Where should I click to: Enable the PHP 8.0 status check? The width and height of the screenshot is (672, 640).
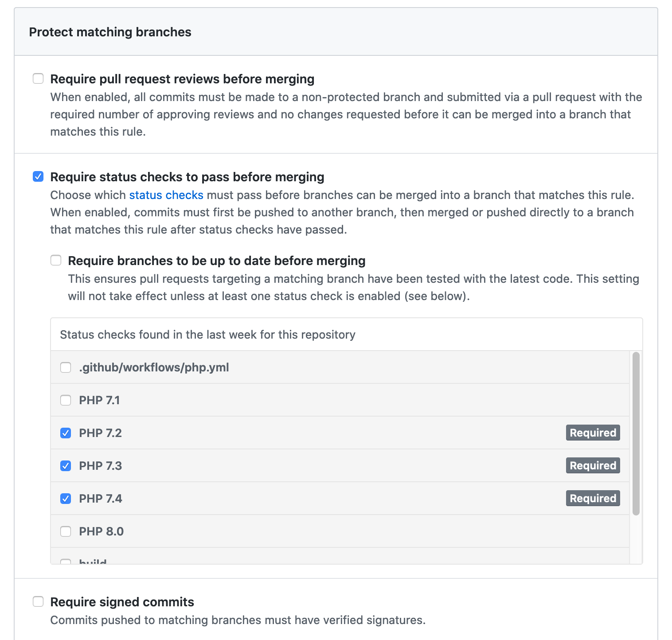66,531
